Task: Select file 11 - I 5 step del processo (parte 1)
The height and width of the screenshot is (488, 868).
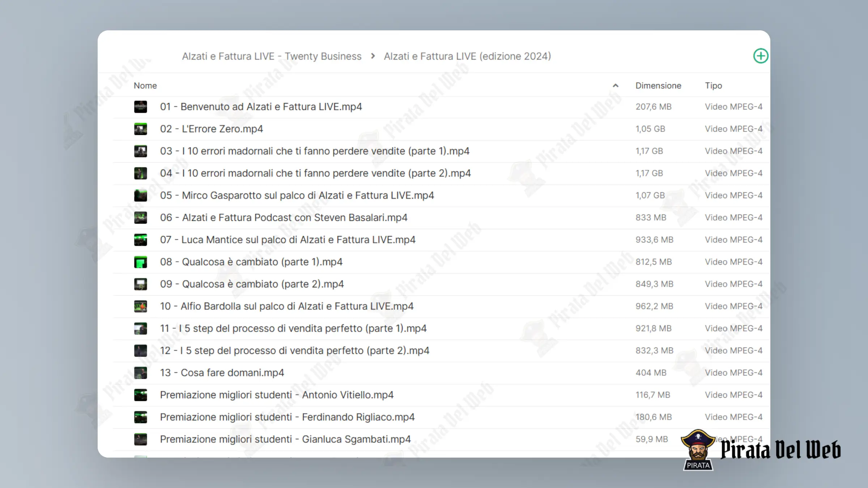Action: [x=293, y=329]
